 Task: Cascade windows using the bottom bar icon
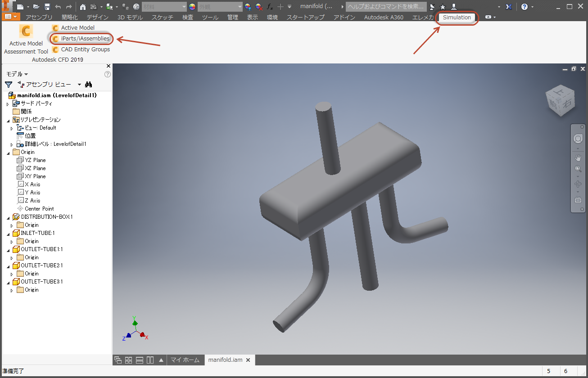point(118,360)
